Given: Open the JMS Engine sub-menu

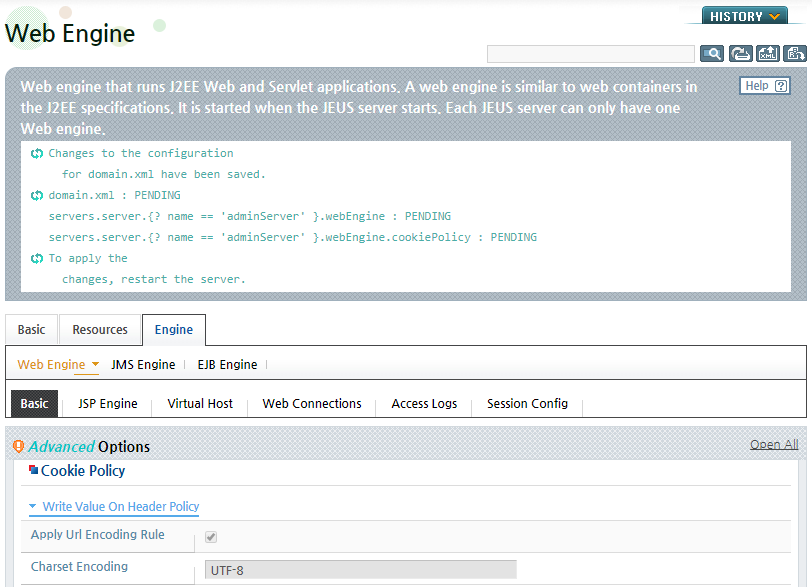Looking at the screenshot, I should tap(143, 364).
